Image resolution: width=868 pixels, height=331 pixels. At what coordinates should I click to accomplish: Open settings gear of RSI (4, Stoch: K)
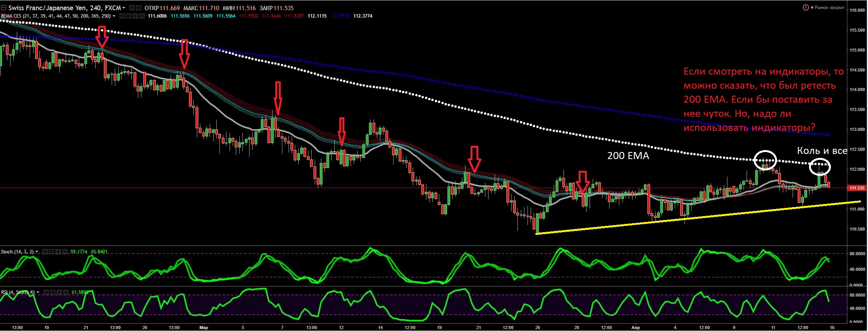point(53,292)
